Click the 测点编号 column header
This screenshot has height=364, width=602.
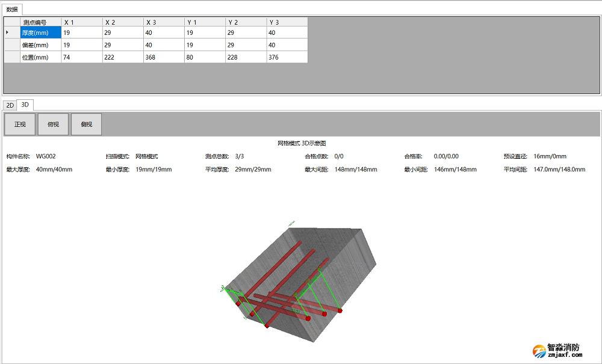click(40, 22)
